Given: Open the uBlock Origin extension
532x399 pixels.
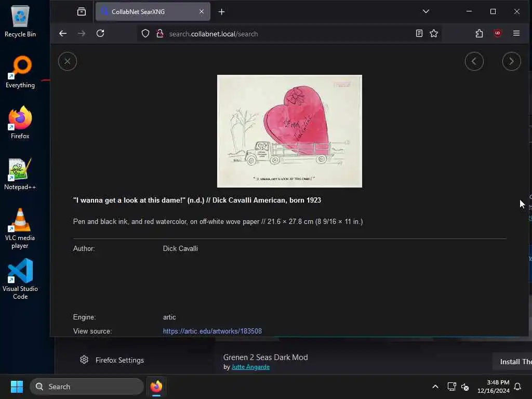Looking at the screenshot, I should tap(497, 33).
